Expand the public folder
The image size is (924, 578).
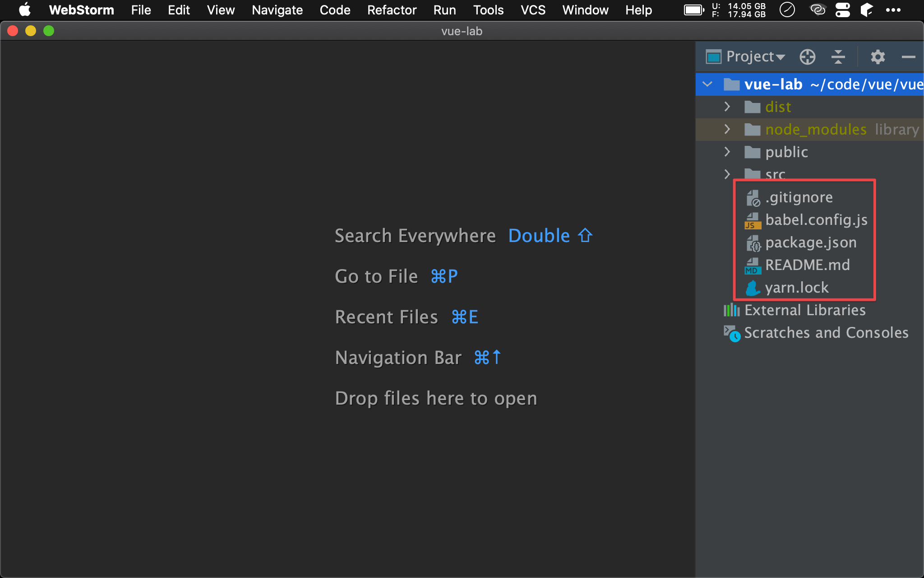pyautogui.click(x=727, y=152)
